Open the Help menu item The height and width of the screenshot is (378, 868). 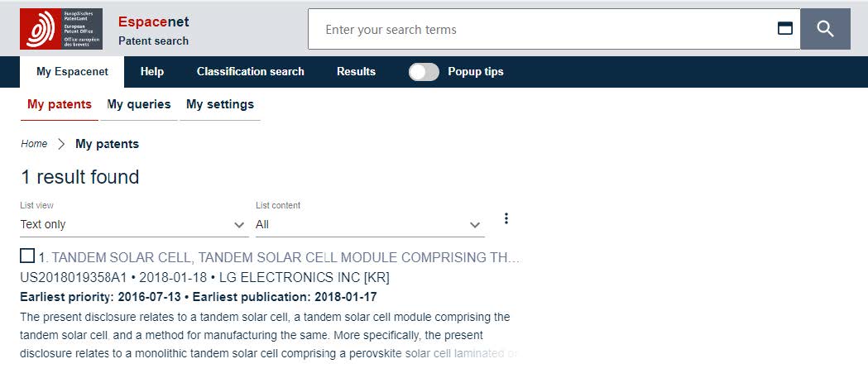[x=152, y=72]
